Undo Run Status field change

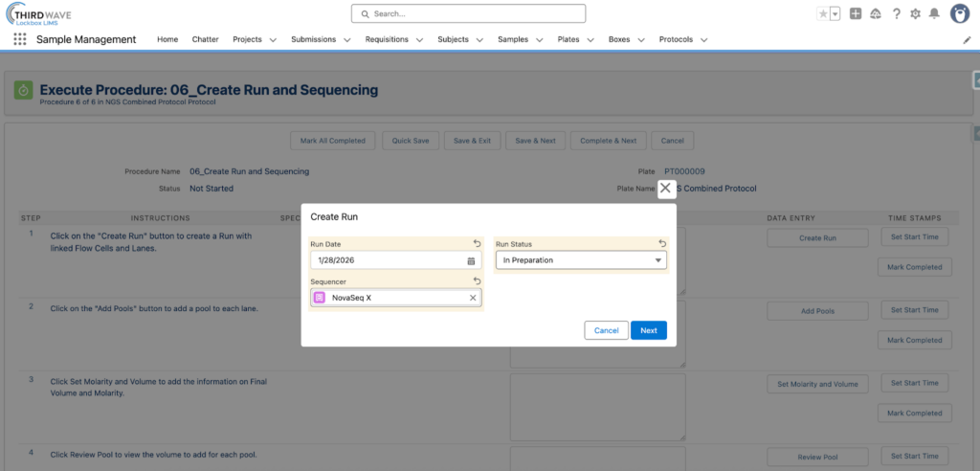pyautogui.click(x=662, y=243)
